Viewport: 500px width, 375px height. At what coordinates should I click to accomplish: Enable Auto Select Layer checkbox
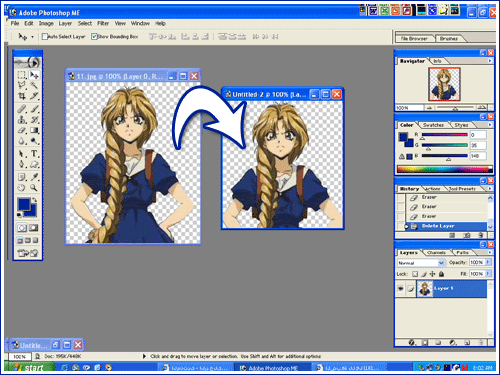[45, 36]
